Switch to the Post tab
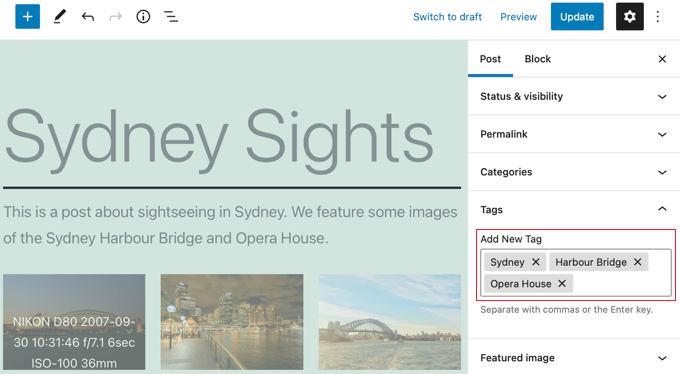 click(x=490, y=59)
